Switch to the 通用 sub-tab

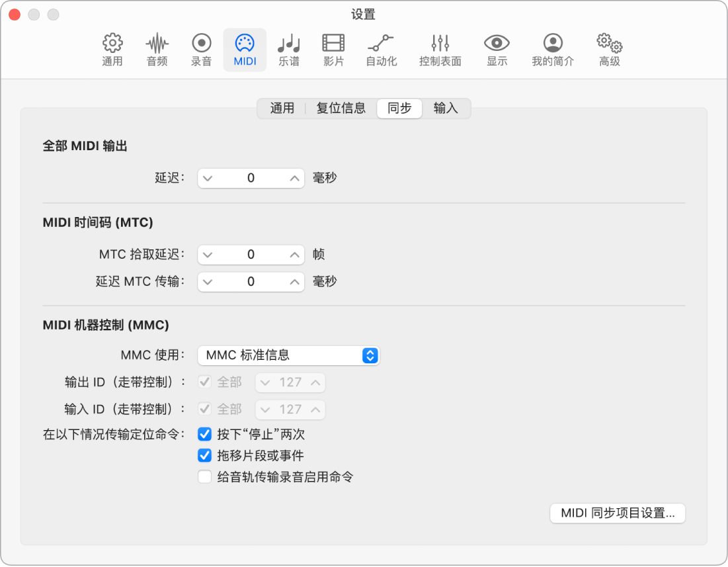(282, 109)
